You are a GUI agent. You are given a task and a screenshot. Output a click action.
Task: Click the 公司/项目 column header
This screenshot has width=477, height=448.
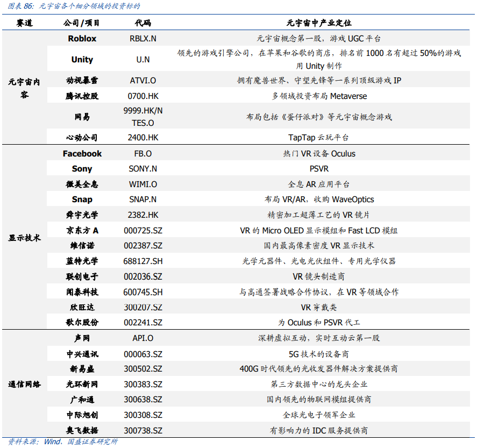coord(81,23)
